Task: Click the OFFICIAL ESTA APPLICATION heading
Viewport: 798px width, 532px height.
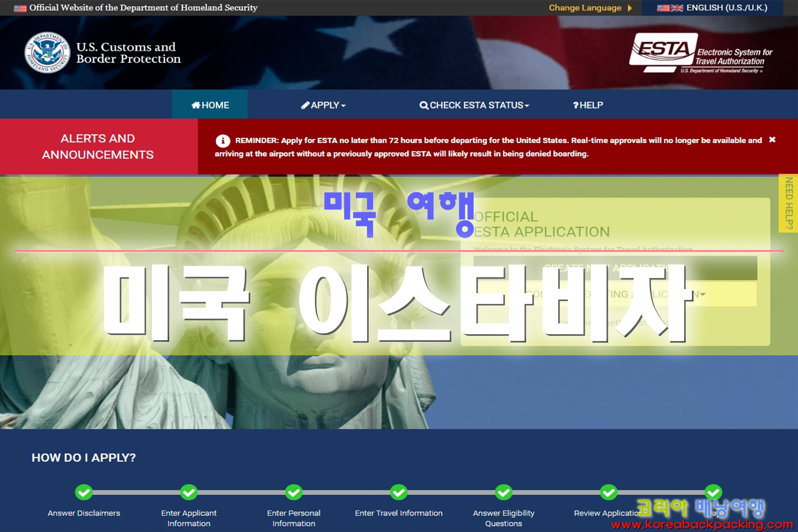Action: [x=542, y=224]
